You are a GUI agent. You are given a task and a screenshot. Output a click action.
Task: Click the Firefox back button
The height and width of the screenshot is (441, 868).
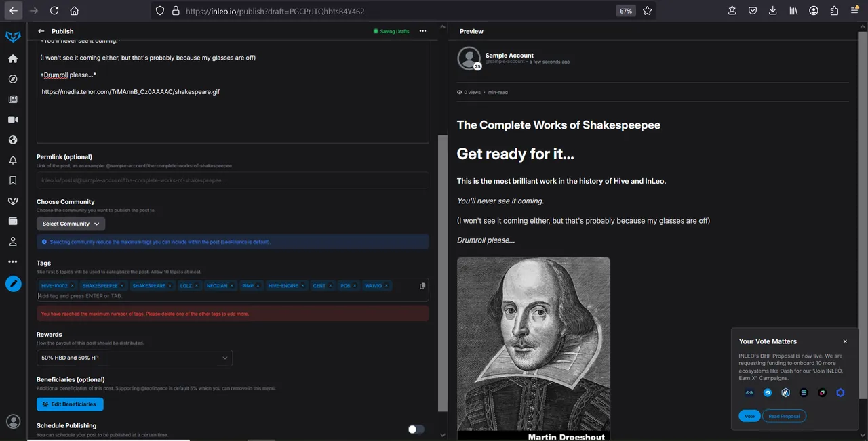13,11
